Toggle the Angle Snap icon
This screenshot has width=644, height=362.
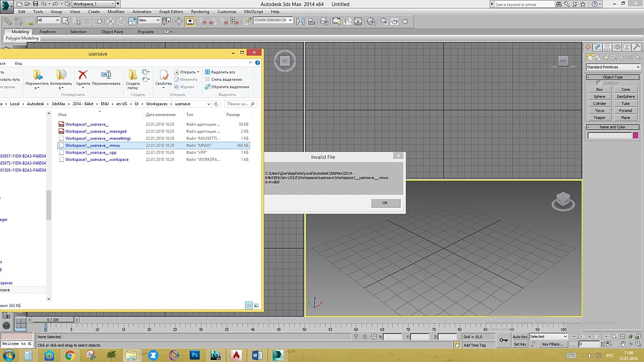(x=212, y=21)
